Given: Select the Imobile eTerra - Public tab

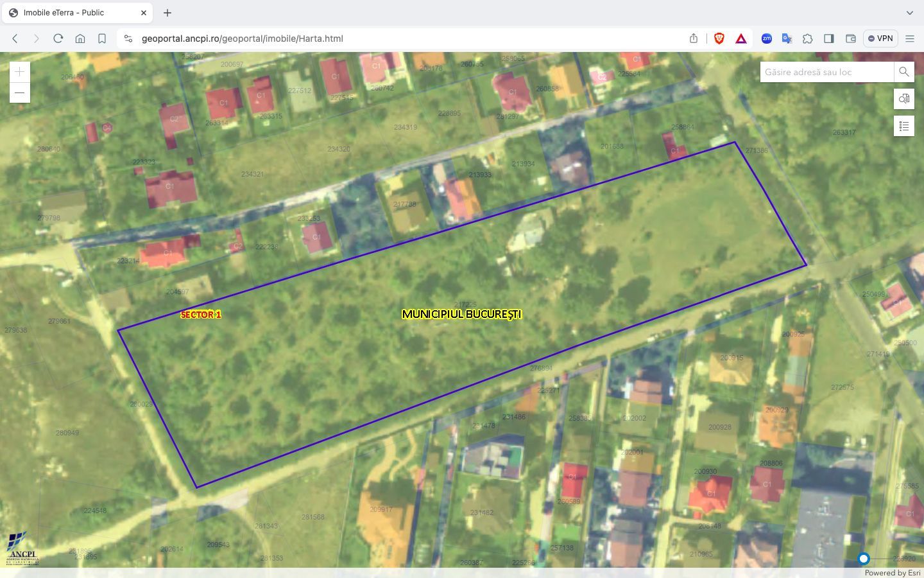Looking at the screenshot, I should (77, 12).
